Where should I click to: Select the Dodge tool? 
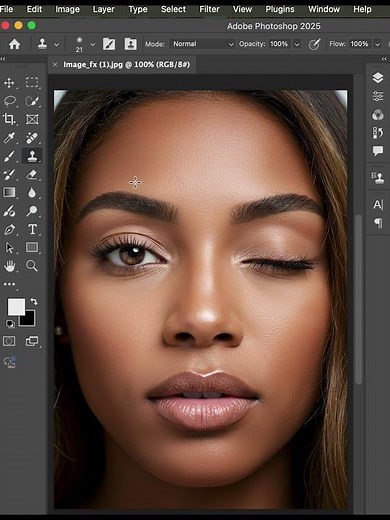point(32,211)
